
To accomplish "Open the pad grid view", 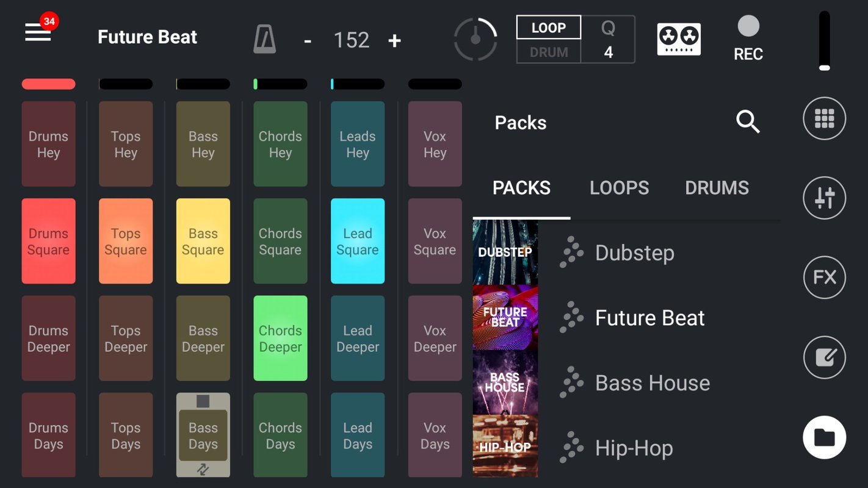I will point(824,118).
